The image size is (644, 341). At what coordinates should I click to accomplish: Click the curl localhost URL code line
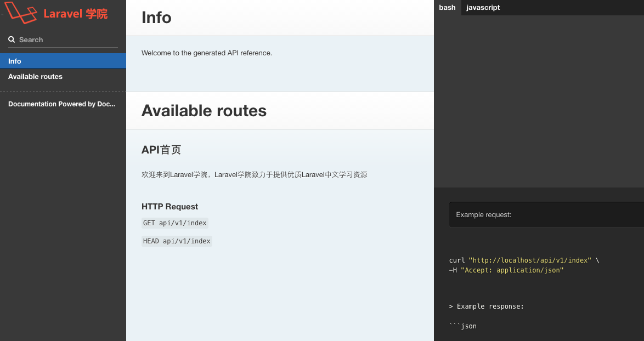524,260
